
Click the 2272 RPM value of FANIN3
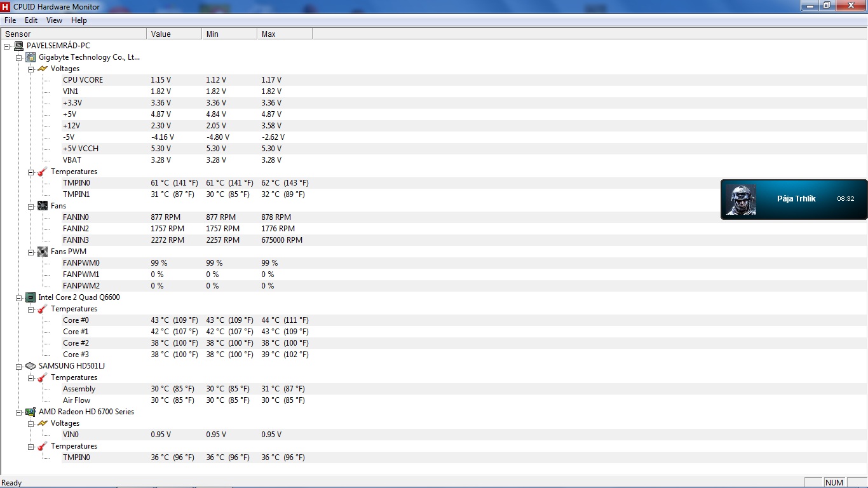coord(168,240)
